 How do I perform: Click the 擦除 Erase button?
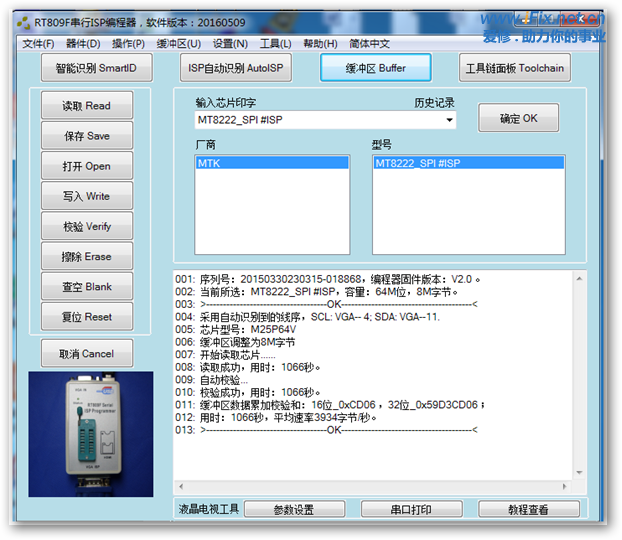(87, 256)
